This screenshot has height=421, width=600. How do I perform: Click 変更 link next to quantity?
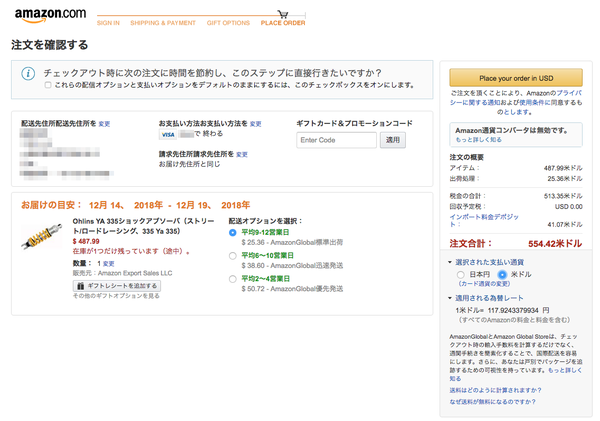[109, 263]
